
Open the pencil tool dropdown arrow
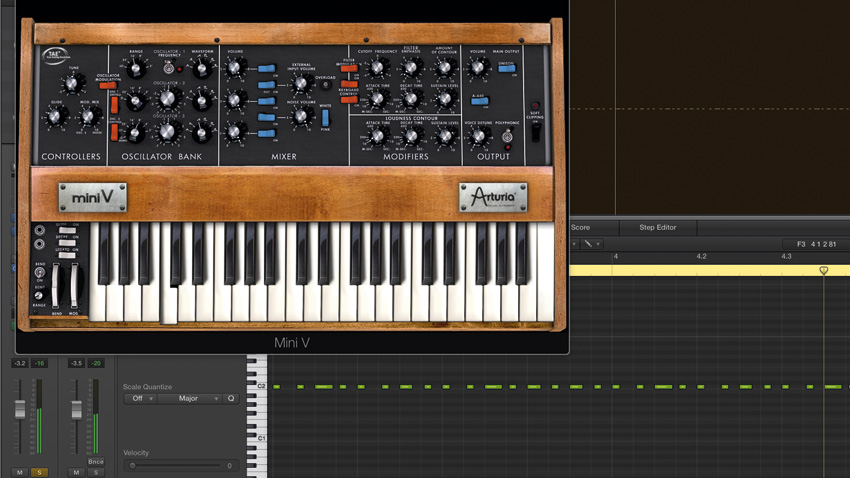pyautogui.click(x=598, y=244)
